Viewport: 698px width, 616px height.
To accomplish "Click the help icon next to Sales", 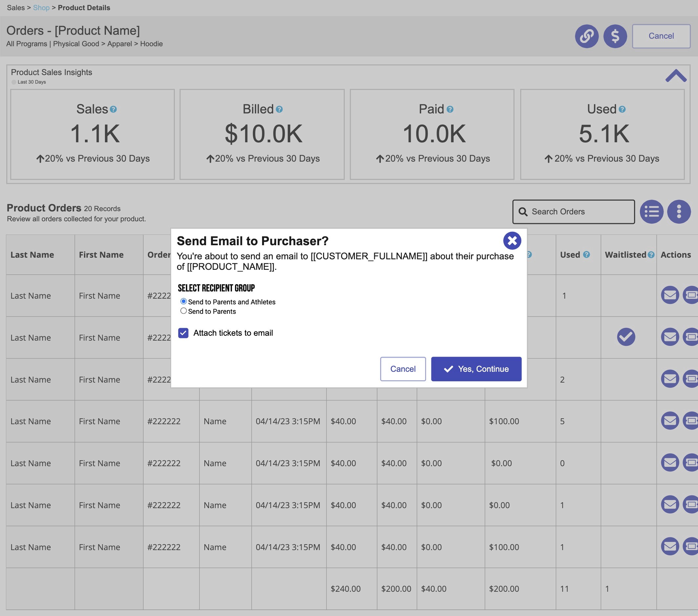I will pos(113,109).
